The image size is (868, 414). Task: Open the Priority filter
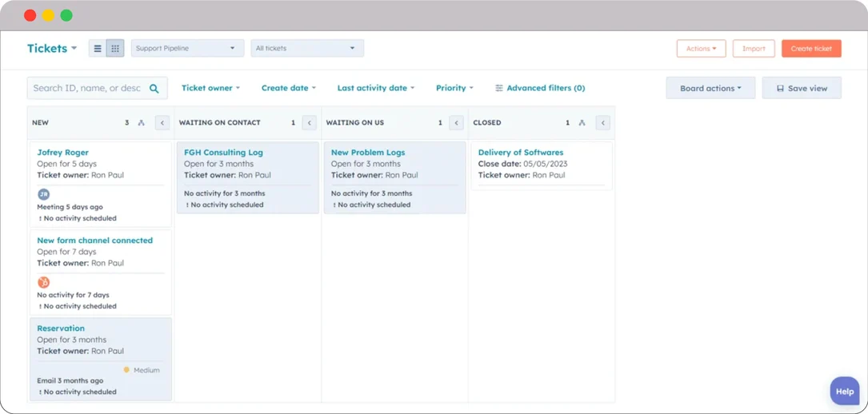[454, 88]
